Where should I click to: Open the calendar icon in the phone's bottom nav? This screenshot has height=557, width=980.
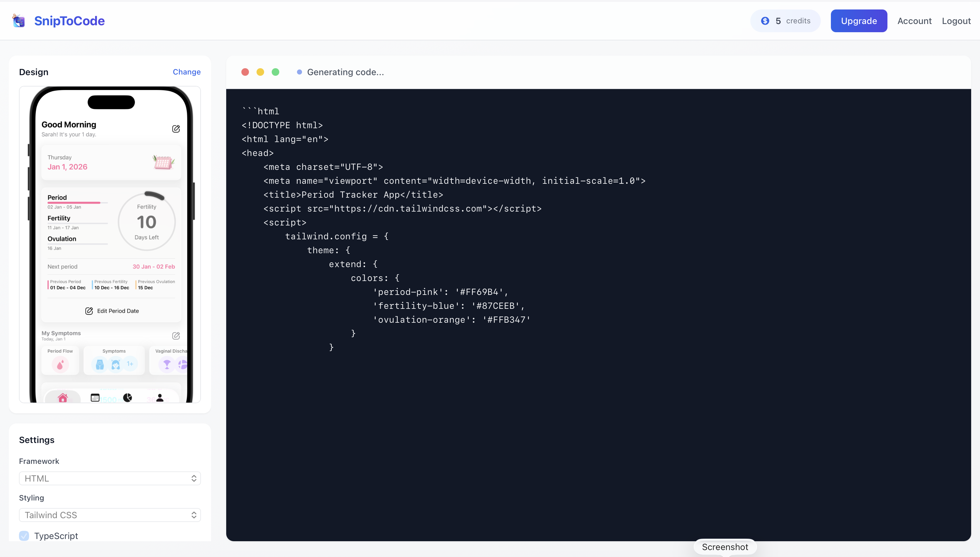(x=95, y=398)
